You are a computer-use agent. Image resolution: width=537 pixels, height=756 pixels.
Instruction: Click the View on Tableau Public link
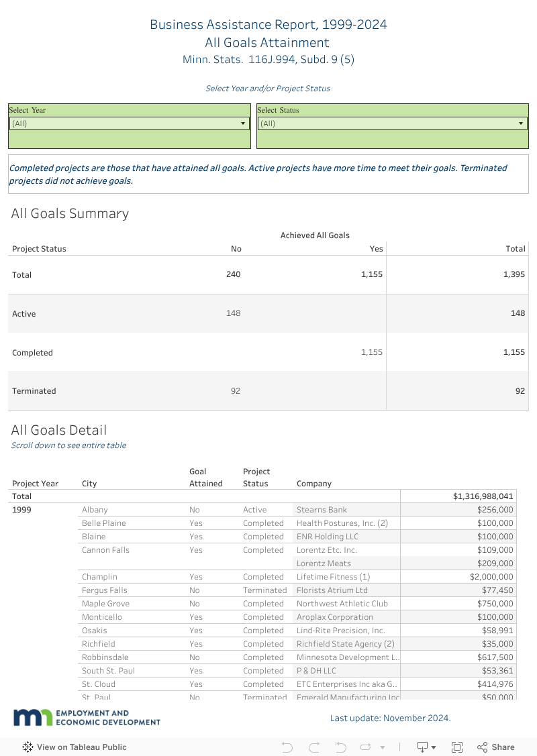[x=81, y=747]
